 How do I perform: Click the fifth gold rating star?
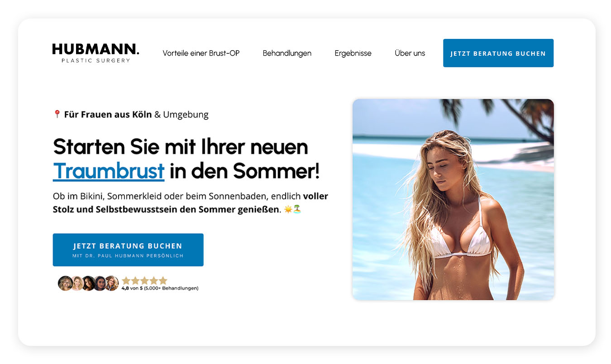click(x=163, y=280)
